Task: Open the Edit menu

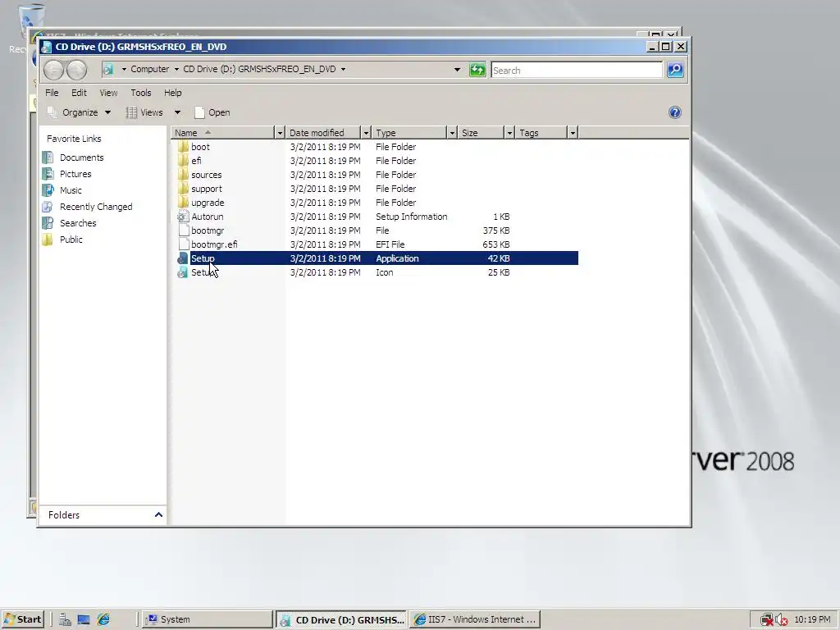Action: tap(79, 93)
